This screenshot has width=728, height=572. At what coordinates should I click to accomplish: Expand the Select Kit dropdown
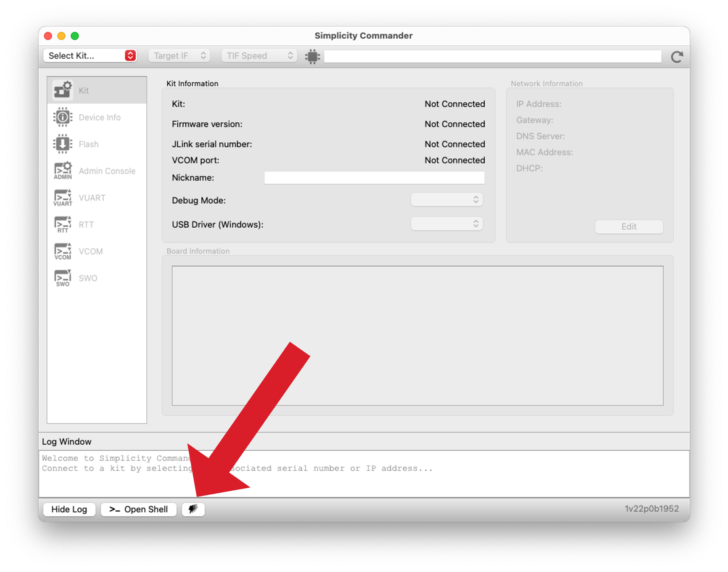pos(90,56)
